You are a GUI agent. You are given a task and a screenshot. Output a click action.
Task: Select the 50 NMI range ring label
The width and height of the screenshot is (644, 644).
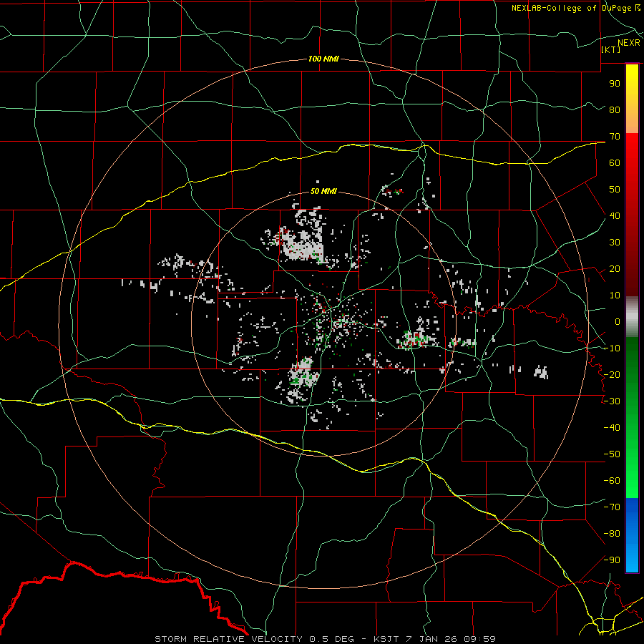(323, 191)
